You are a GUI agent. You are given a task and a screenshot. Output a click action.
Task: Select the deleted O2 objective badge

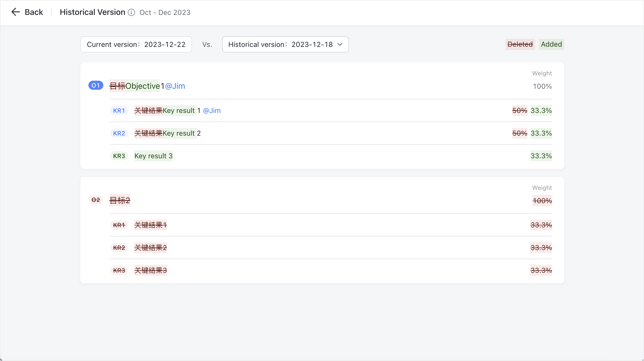(x=95, y=200)
